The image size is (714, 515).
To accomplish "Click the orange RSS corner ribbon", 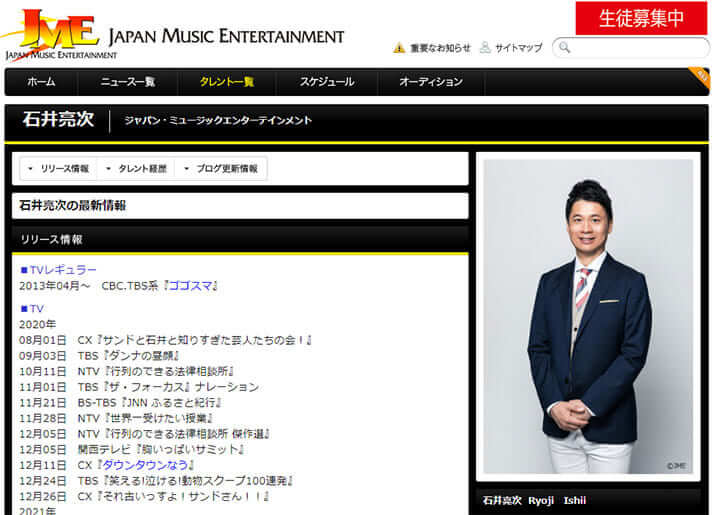I will 700,77.
